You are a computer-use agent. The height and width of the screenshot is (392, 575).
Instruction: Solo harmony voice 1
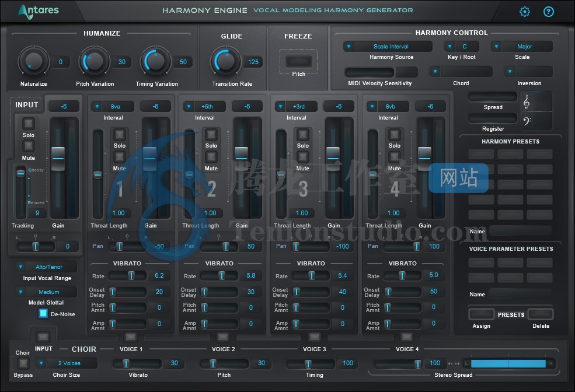119,134
